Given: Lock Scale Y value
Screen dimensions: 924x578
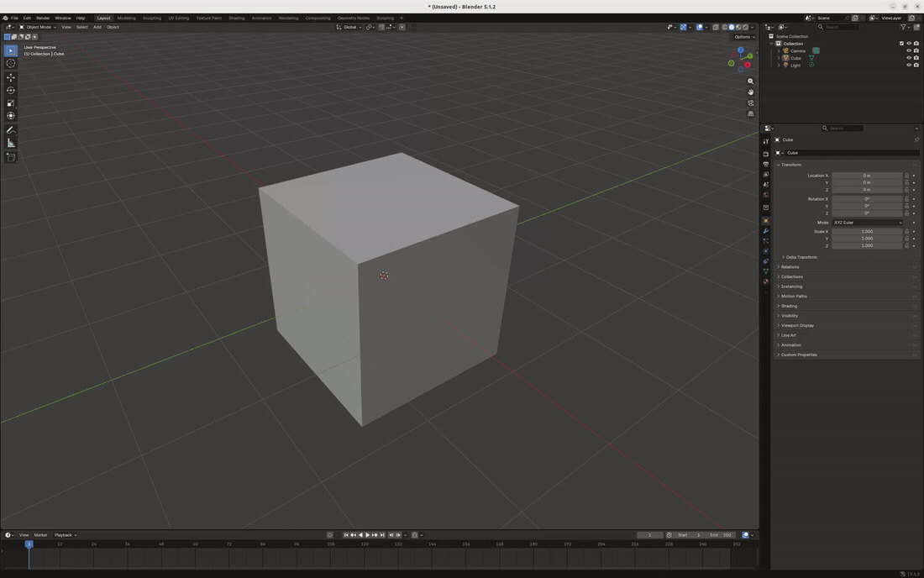Looking at the screenshot, I should 907,239.
